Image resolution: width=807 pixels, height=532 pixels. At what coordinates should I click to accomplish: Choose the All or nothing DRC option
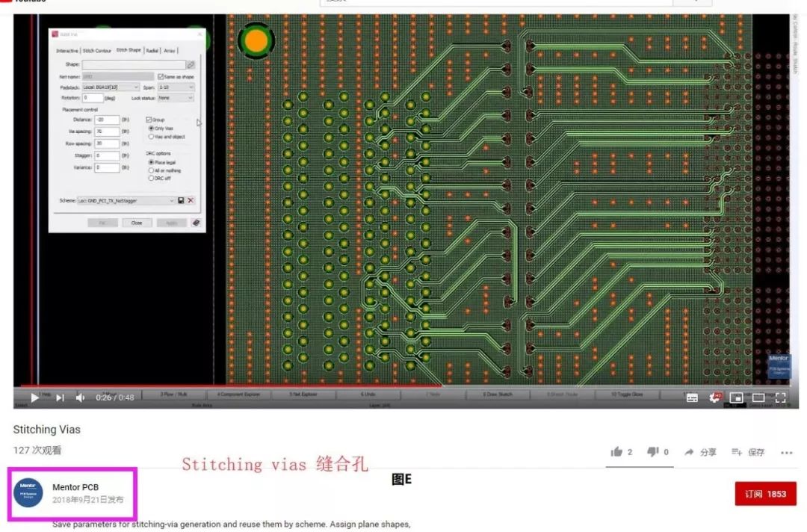pos(151,170)
